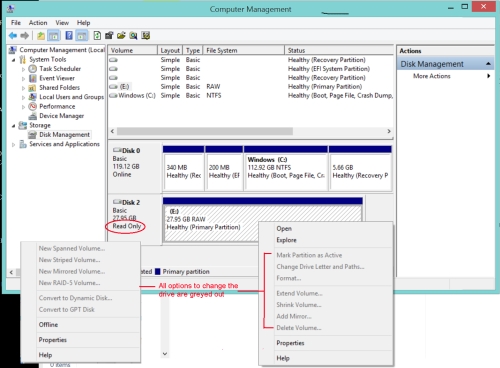Click the blue Primary partition legend swatch
This screenshot has width=500, height=368.
point(158,272)
